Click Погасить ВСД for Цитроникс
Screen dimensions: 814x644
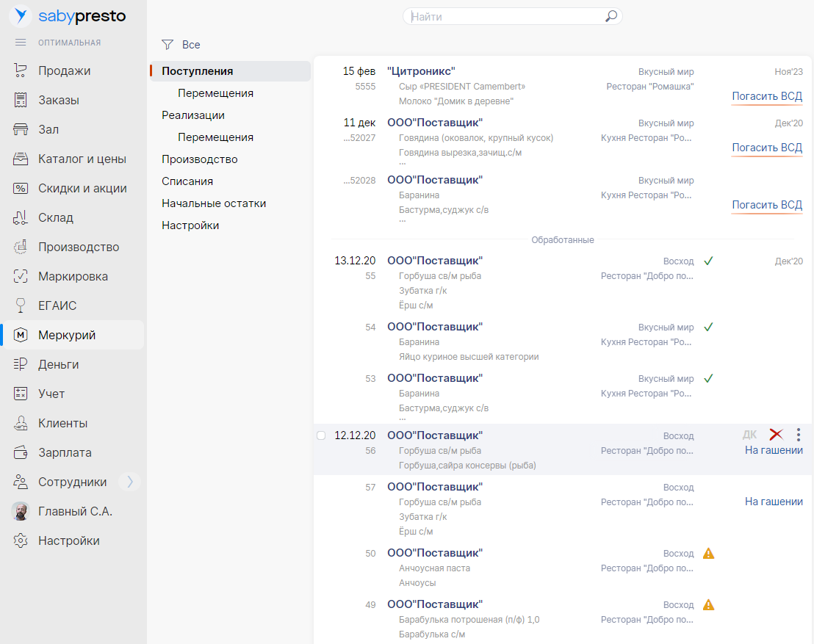click(766, 96)
